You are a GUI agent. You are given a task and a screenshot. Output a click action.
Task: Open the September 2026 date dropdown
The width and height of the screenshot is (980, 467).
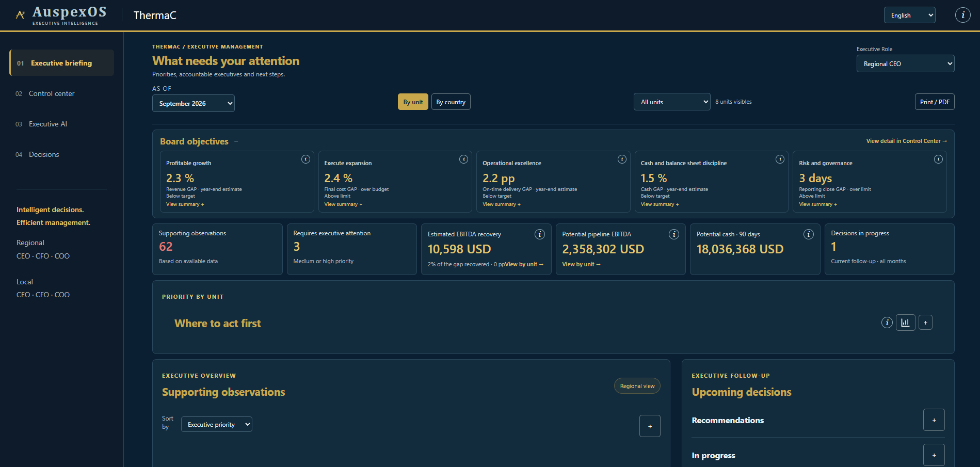[x=193, y=103]
